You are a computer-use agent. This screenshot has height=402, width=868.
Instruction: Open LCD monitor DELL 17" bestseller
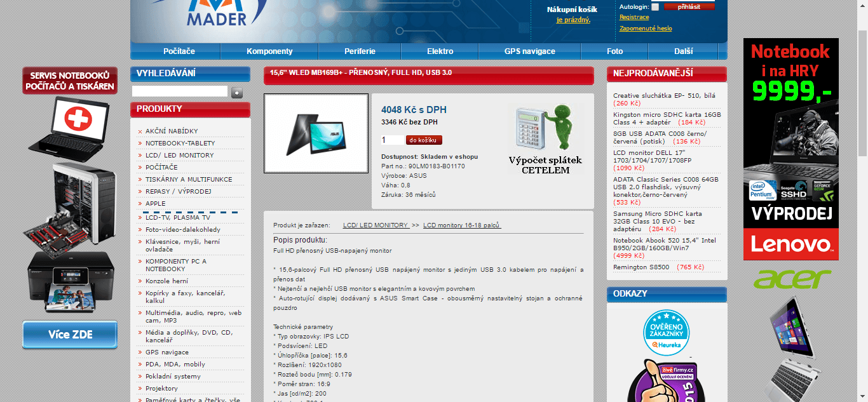coord(653,157)
